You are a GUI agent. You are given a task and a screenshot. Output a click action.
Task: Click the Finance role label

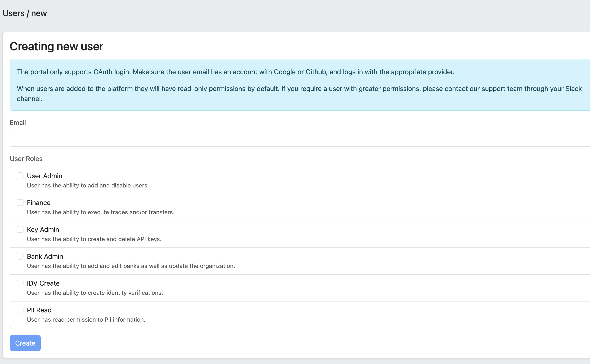(39, 203)
